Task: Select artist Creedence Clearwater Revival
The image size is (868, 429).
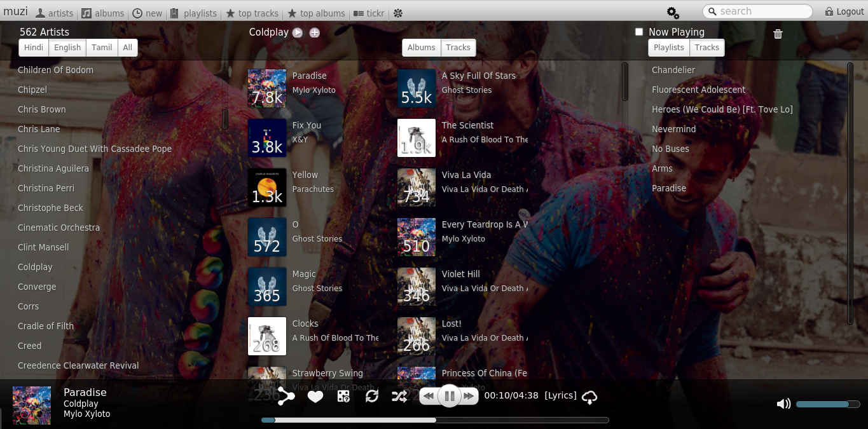Action: pos(78,365)
